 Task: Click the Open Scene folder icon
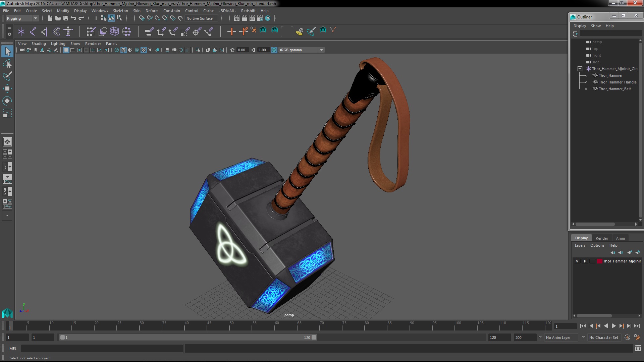coord(58,18)
